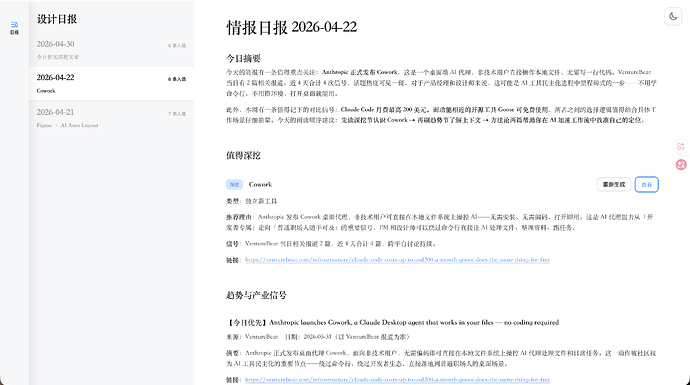Open the venturebeat link under 值得深挖 Cowork

397,260
